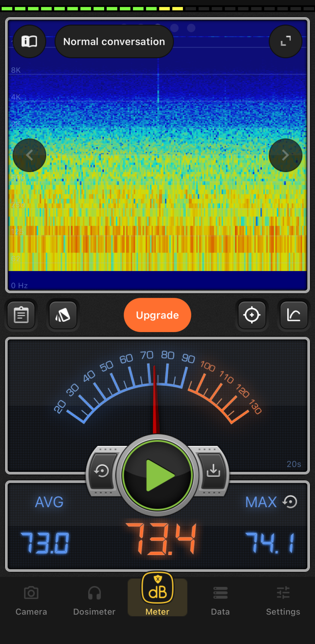This screenshot has height=644, width=315.
Task: Reset the measurement with the circular arrow
Action: [x=102, y=471]
